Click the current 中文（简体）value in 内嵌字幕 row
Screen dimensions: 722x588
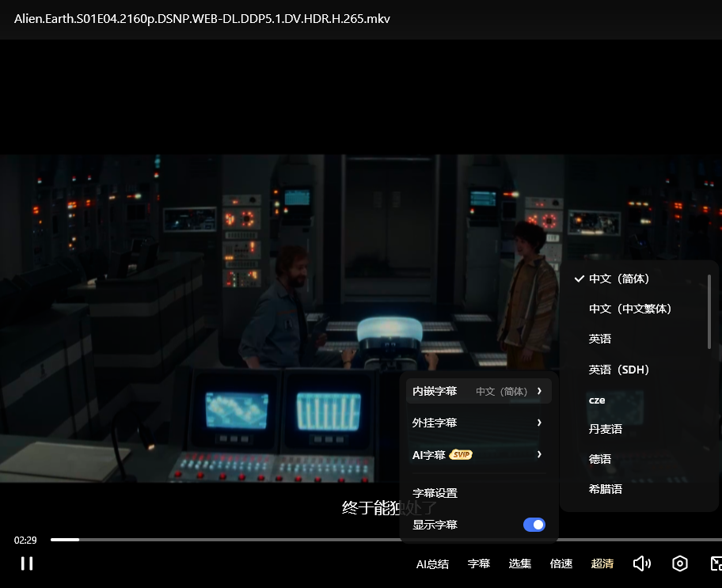501,392
